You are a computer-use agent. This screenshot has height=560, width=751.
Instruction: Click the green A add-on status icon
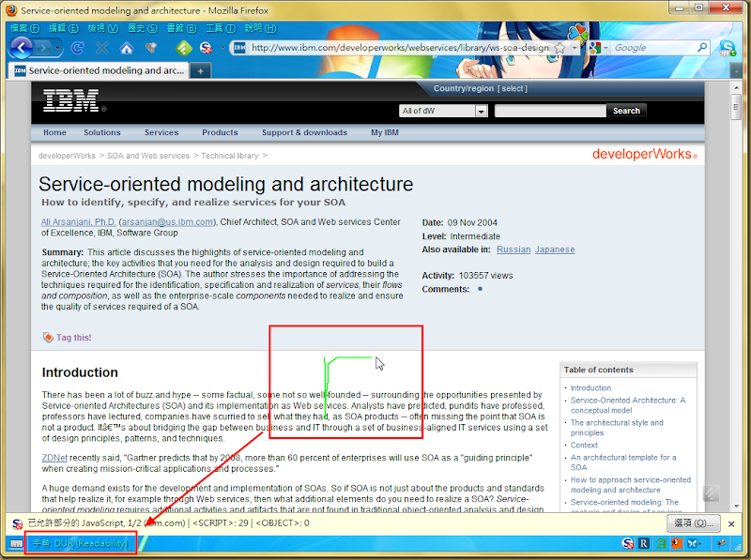(x=661, y=543)
